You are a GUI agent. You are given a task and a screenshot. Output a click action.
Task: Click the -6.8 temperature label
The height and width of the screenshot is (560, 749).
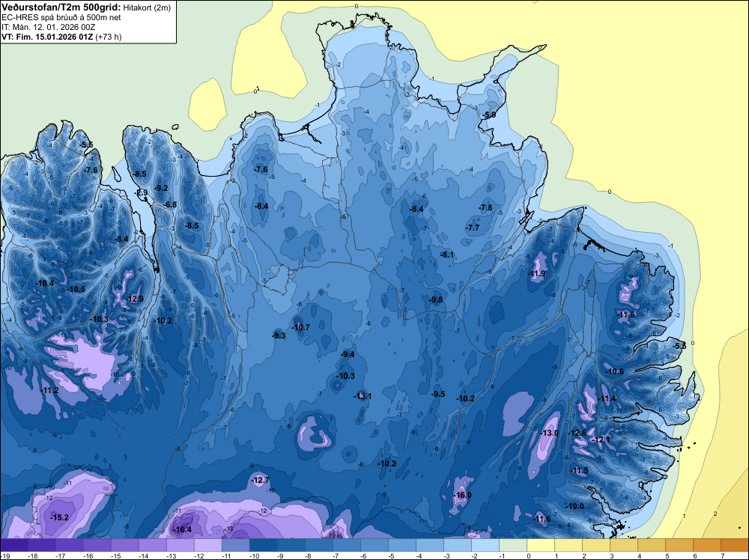(169, 204)
